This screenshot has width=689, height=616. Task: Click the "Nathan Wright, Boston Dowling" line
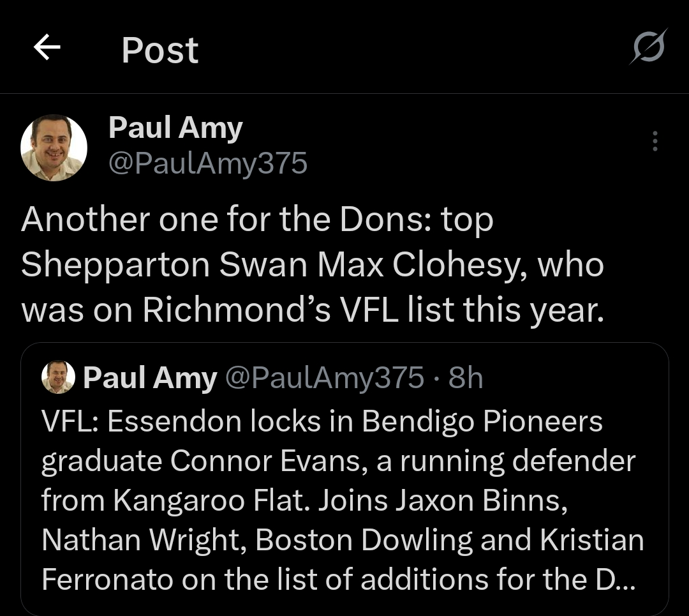343,540
